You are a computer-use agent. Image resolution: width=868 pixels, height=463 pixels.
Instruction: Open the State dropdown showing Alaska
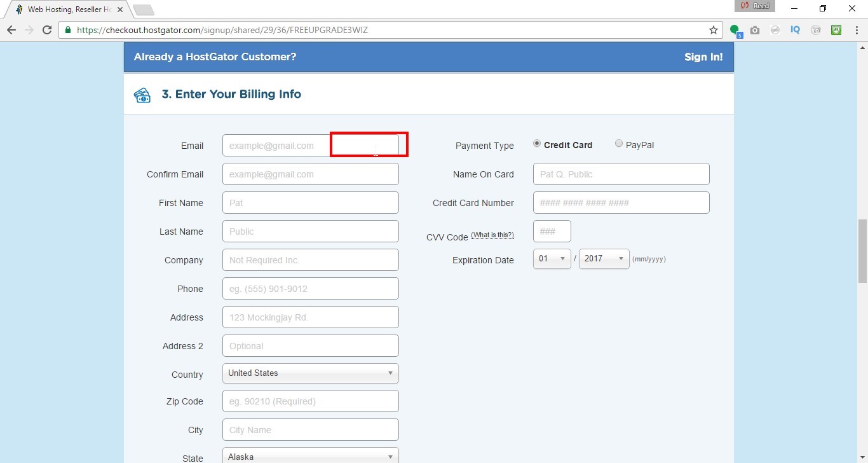311,455
